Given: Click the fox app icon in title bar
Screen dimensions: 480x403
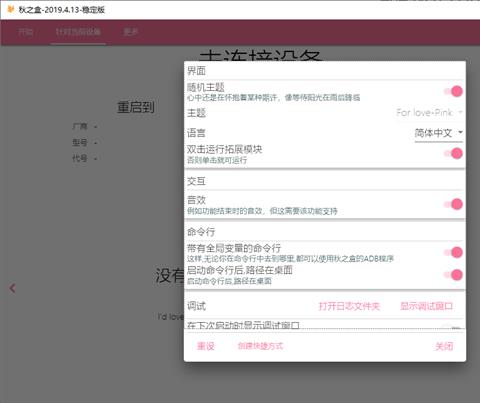Looking at the screenshot, I should point(11,9).
